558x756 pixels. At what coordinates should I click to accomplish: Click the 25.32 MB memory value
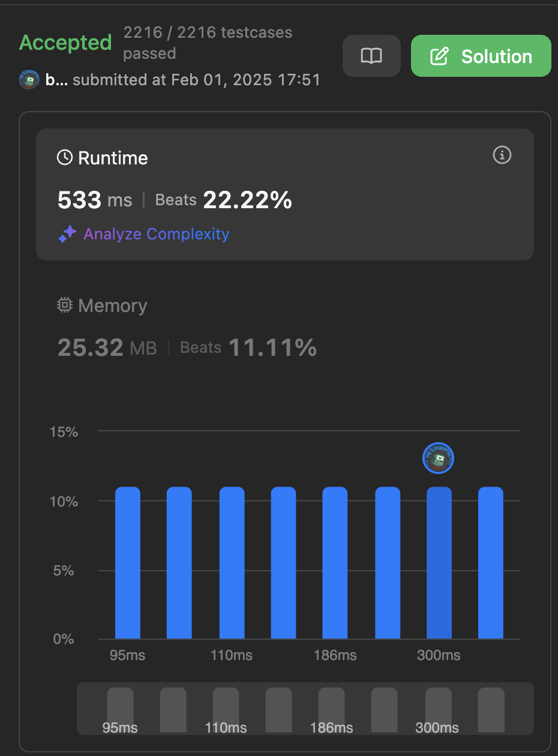coord(107,347)
